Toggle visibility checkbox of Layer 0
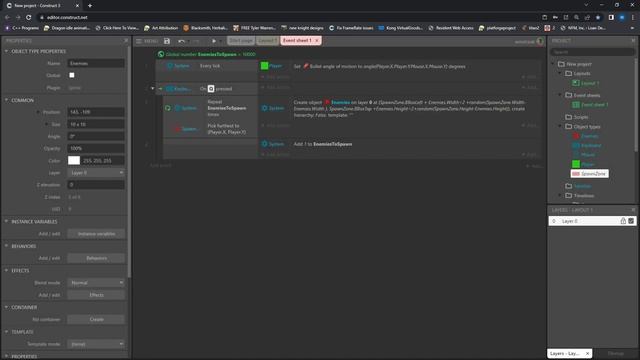The width and height of the screenshot is (640, 360). (x=631, y=221)
